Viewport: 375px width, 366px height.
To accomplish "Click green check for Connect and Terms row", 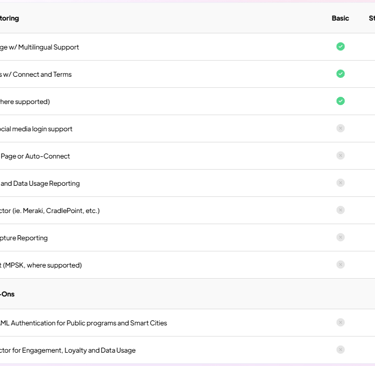I will (x=340, y=74).
